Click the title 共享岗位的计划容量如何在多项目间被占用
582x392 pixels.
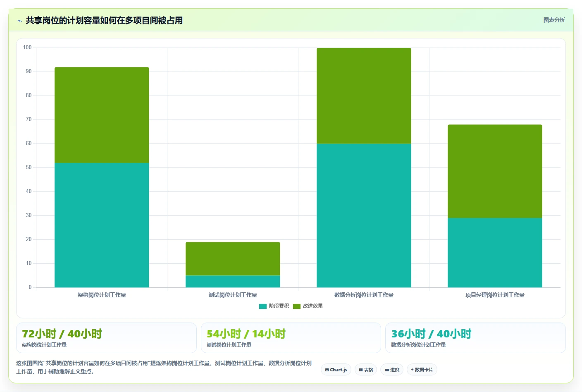pos(104,20)
